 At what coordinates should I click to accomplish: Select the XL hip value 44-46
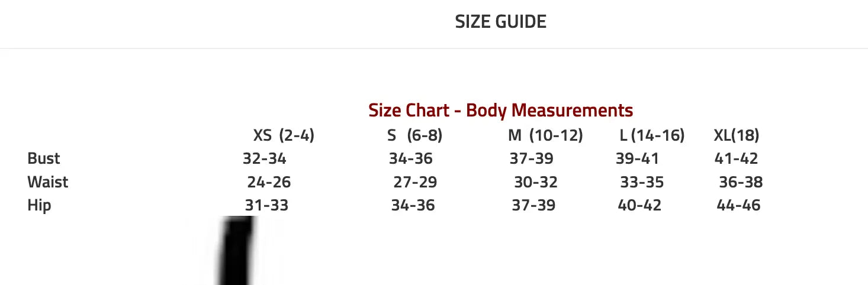[738, 206]
